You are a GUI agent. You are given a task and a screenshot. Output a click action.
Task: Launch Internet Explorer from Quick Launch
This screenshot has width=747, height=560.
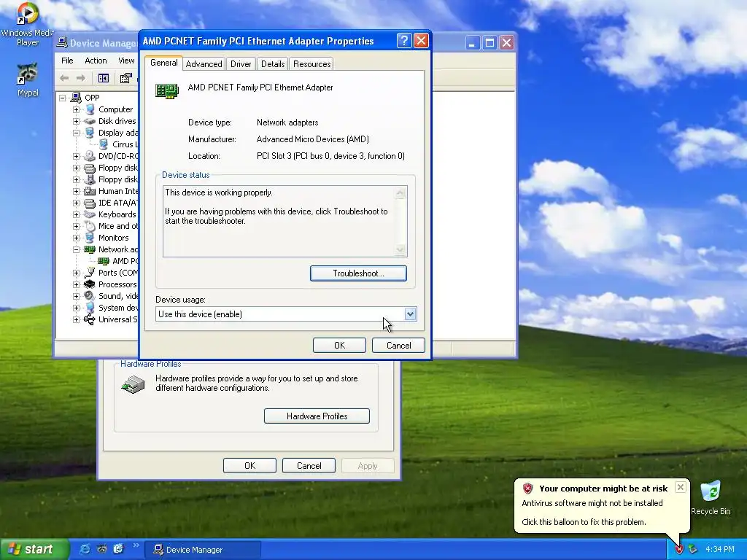point(85,549)
